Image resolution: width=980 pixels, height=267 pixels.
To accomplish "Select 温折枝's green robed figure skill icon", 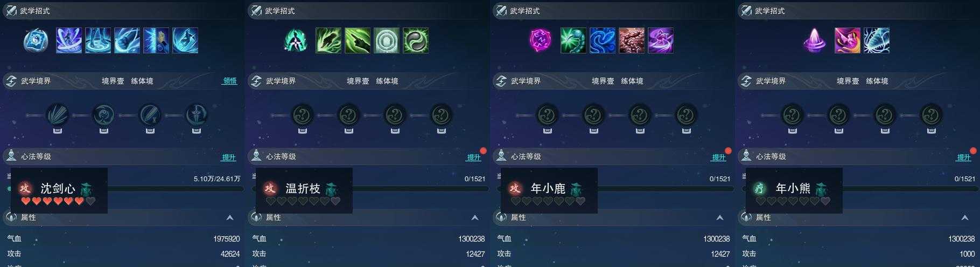I will (x=296, y=40).
